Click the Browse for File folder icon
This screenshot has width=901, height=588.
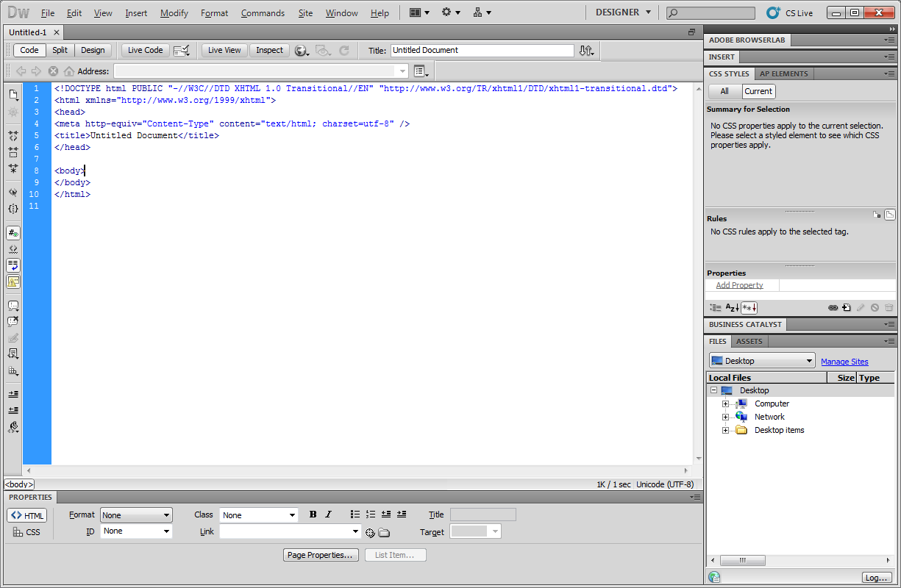[384, 532]
